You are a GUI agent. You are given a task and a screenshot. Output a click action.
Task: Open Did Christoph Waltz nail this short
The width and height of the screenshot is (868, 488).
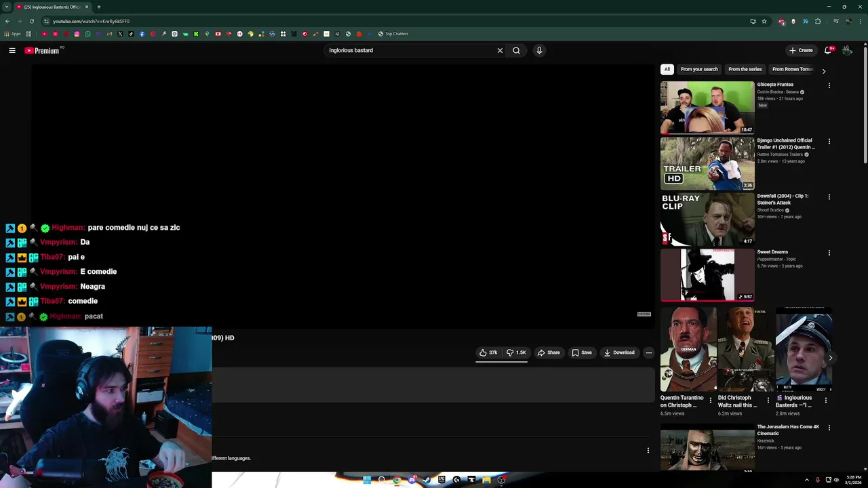click(x=745, y=350)
